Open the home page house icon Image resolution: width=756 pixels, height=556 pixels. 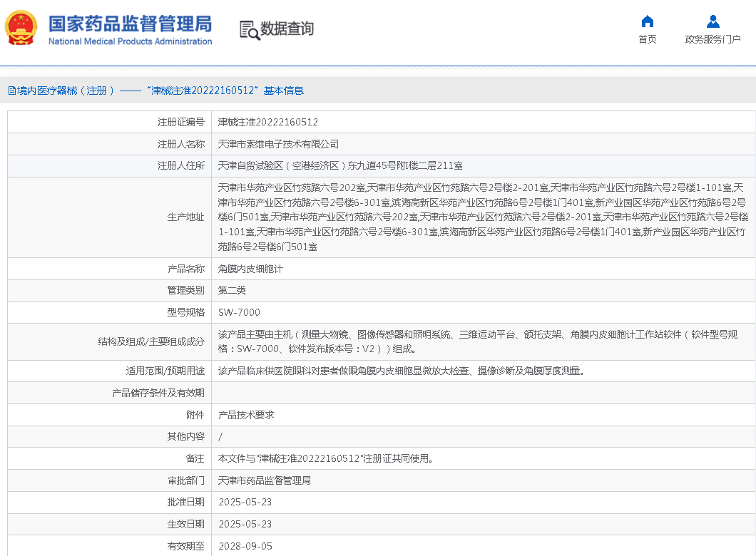tap(647, 21)
